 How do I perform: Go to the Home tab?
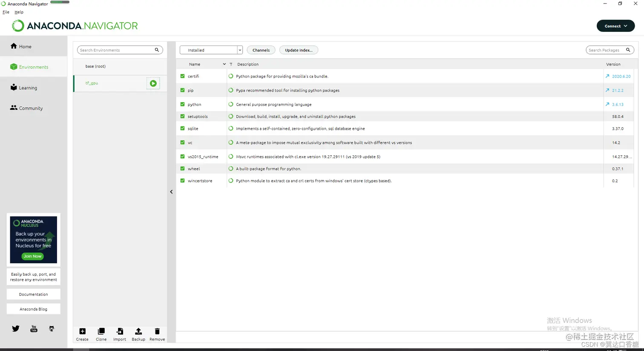(34, 46)
